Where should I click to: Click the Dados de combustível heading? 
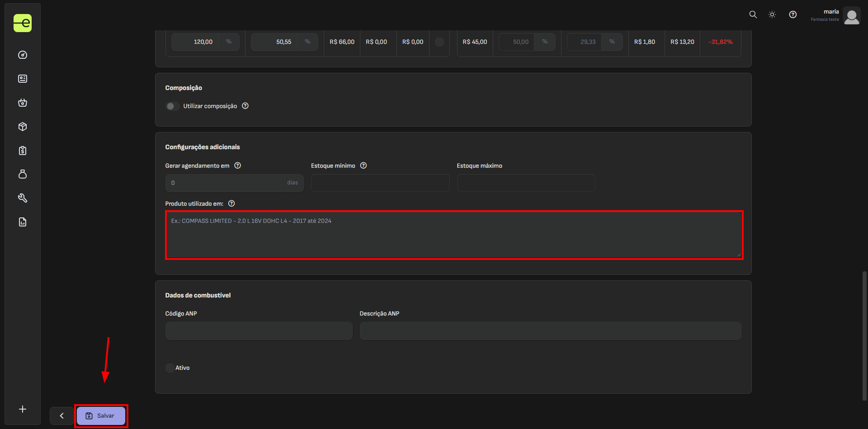pos(198,295)
